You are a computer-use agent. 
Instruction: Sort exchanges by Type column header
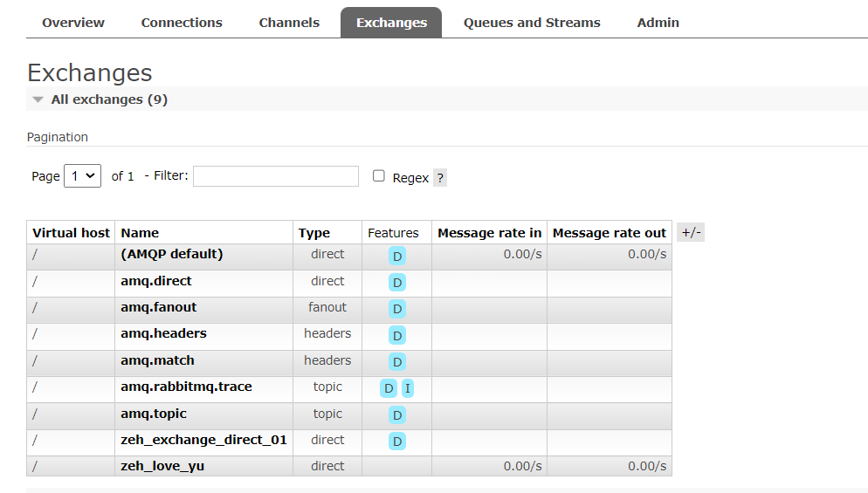point(314,233)
